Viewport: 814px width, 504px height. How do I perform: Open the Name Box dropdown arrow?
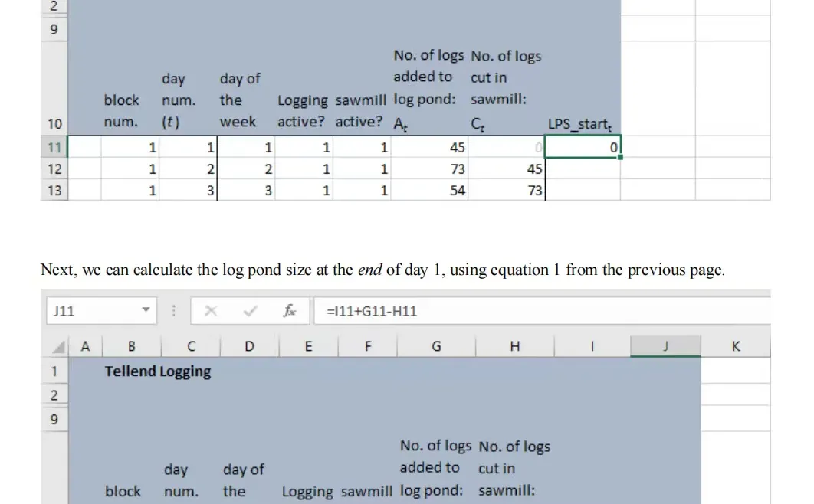click(x=146, y=310)
